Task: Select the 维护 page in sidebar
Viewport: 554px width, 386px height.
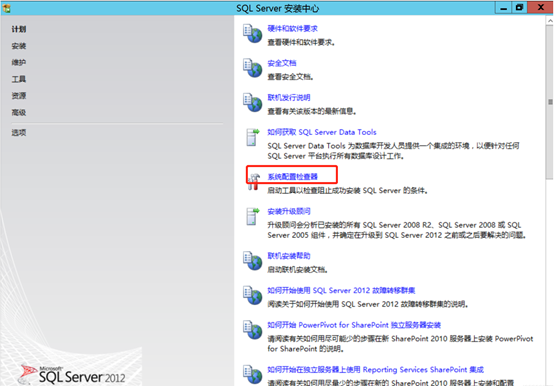Action: [19, 63]
